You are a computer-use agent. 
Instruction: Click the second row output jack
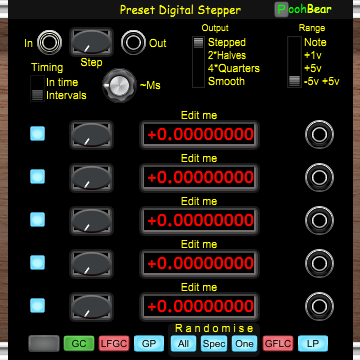point(319,178)
